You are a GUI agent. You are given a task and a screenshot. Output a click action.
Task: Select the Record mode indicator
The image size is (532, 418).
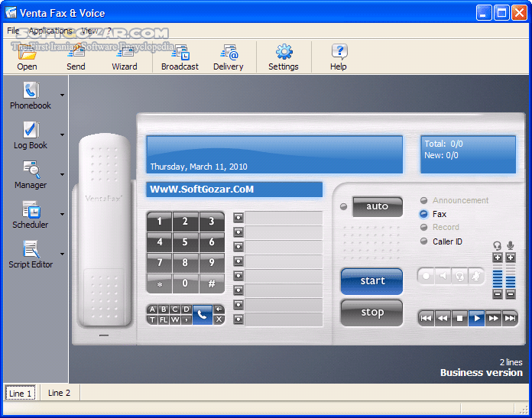click(x=423, y=227)
